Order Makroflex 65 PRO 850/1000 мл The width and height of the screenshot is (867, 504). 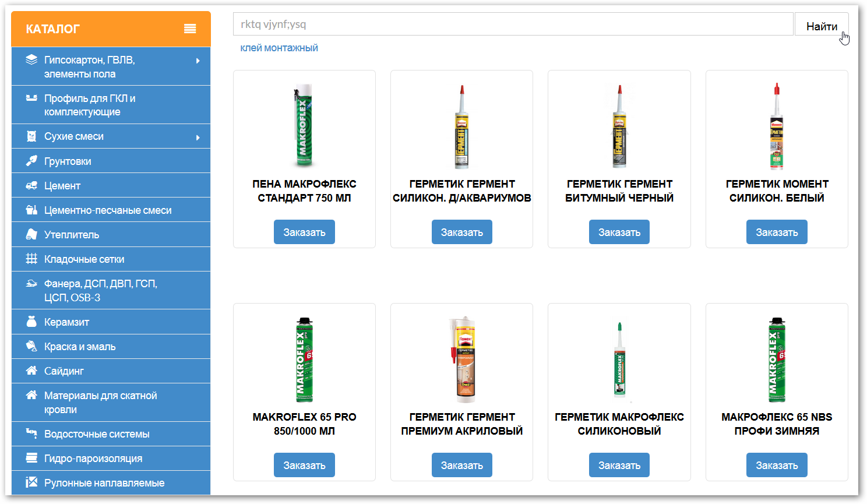click(304, 465)
